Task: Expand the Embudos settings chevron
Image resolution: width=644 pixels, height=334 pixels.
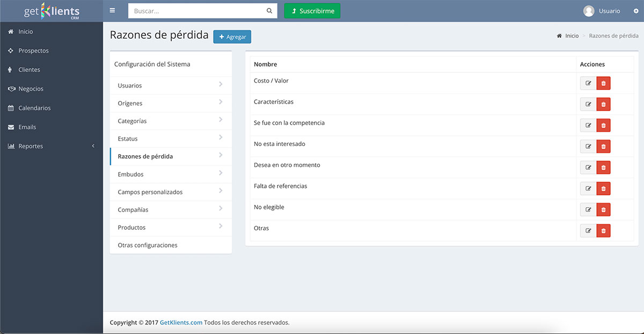Action: tap(221, 173)
